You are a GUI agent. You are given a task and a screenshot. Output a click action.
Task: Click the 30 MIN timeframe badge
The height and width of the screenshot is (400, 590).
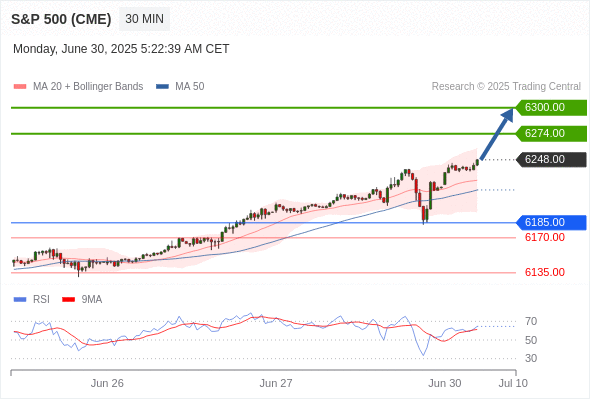click(x=144, y=19)
